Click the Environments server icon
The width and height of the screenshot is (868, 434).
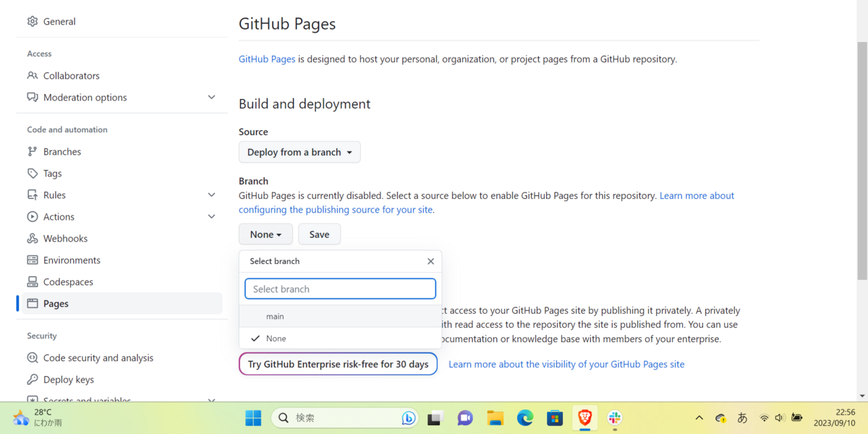(x=33, y=260)
